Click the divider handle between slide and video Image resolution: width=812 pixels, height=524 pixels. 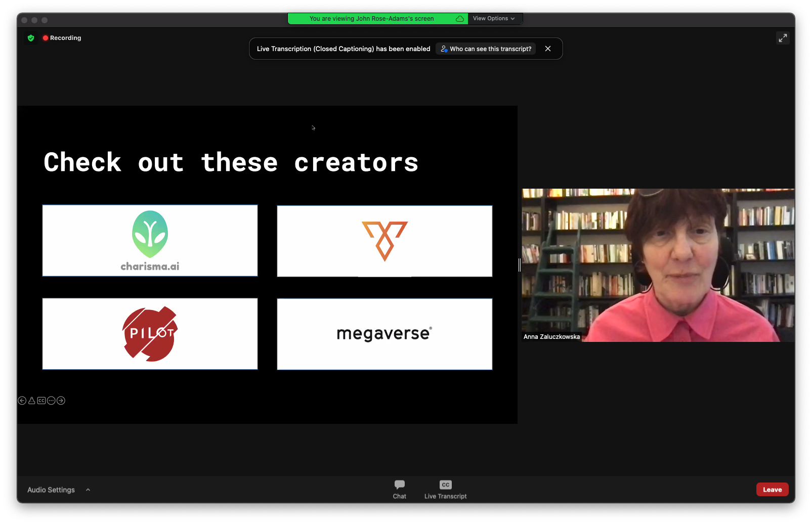(520, 265)
